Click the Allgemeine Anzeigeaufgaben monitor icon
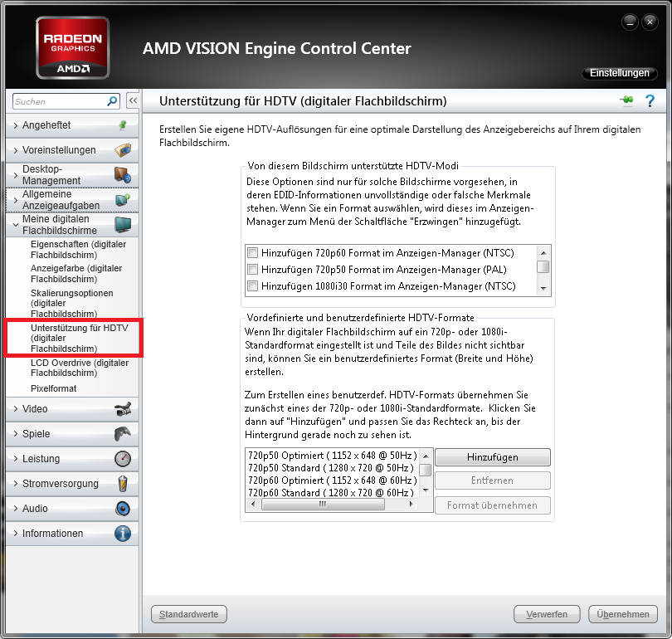The width and height of the screenshot is (672, 639). [123, 200]
